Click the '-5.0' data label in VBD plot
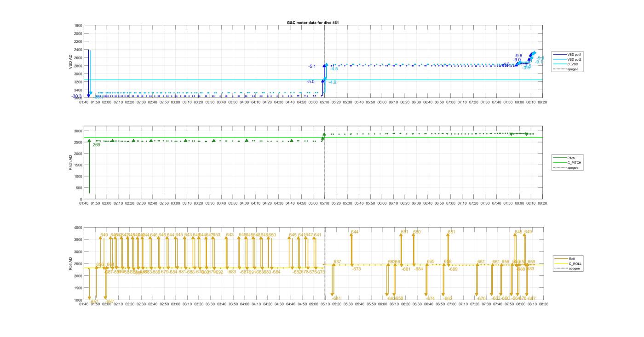This screenshot has width=644, height=337. pos(311,82)
